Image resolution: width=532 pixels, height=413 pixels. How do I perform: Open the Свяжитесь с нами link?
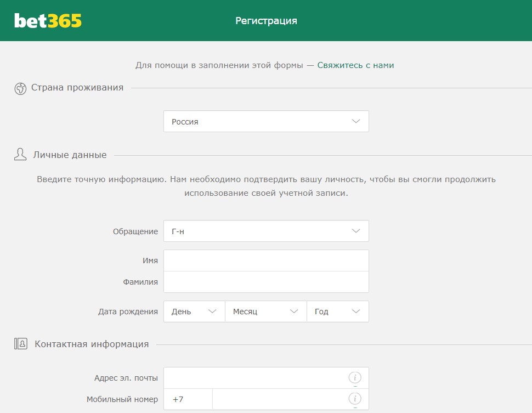355,65
